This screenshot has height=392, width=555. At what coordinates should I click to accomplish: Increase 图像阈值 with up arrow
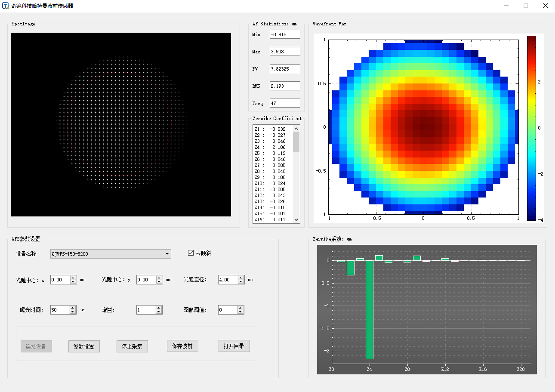tap(240, 308)
